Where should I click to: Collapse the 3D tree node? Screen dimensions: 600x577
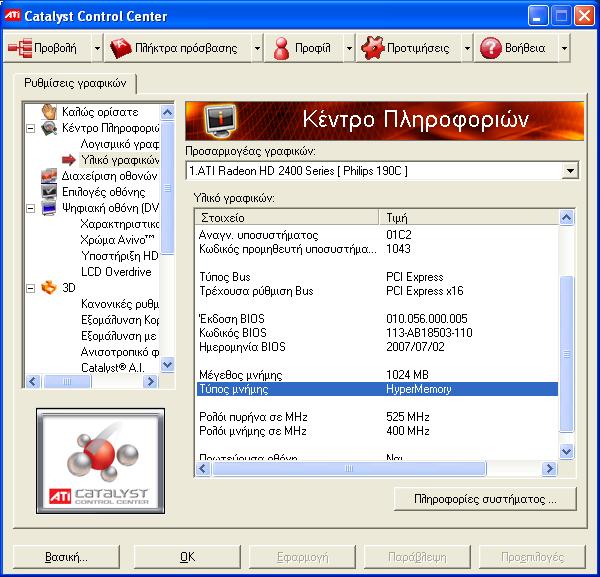30,288
